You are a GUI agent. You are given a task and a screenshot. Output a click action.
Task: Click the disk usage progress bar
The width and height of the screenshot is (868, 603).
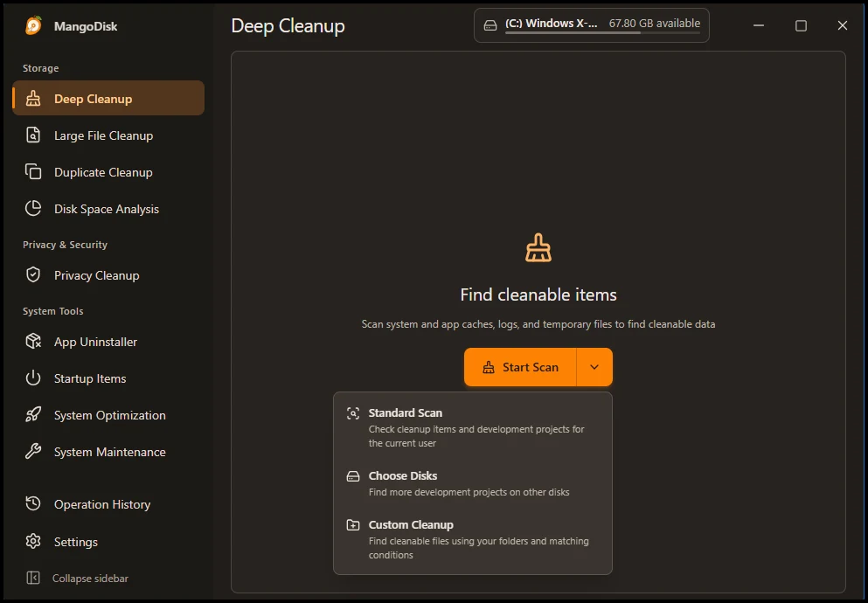[x=602, y=32]
